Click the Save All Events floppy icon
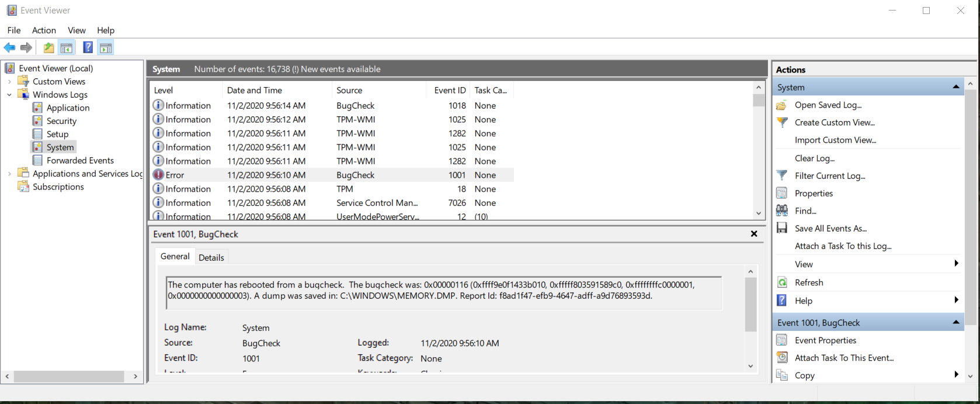Image resolution: width=980 pixels, height=404 pixels. pos(782,228)
